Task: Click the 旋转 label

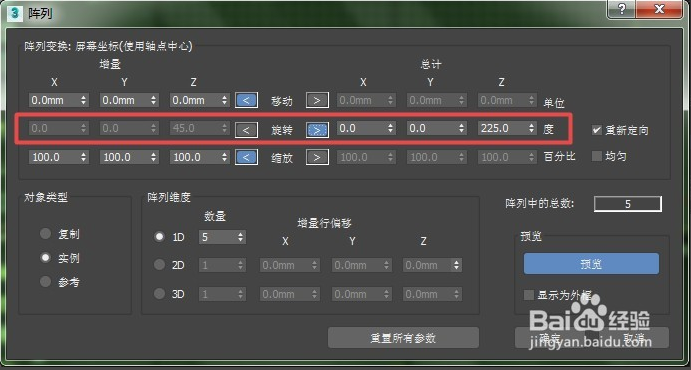Action: [282, 130]
